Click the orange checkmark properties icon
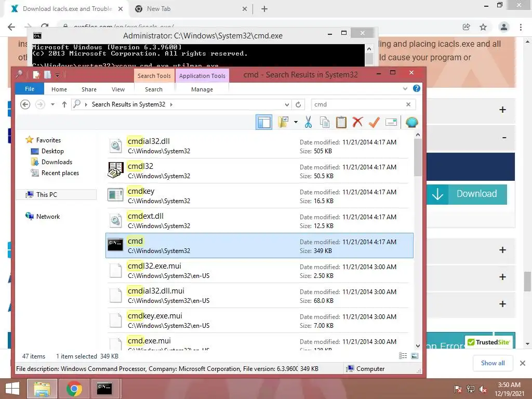 pos(374,122)
